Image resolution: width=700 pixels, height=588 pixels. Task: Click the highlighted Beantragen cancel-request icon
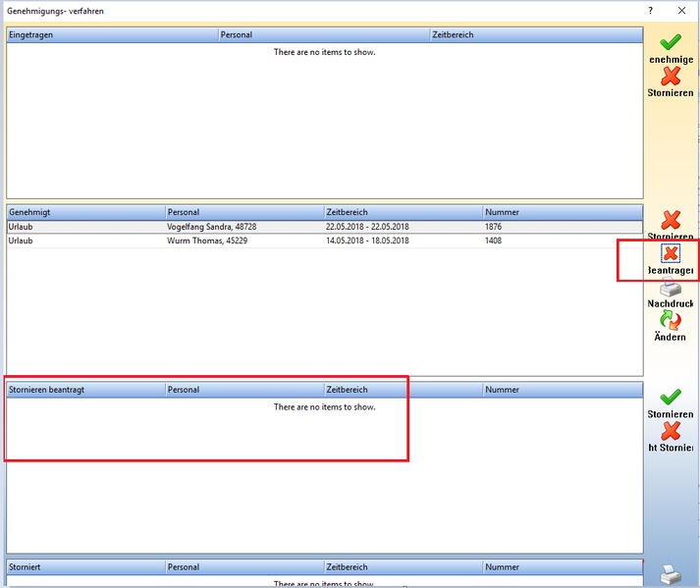pyautogui.click(x=671, y=254)
